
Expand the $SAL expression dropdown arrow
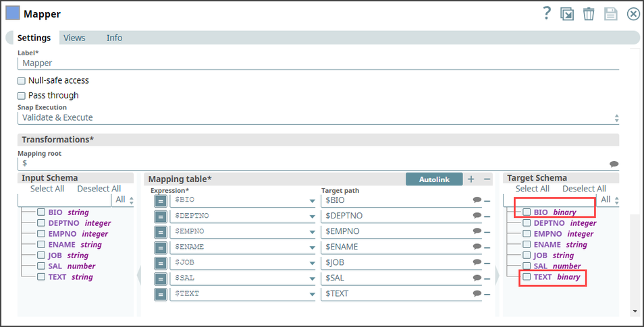pyautogui.click(x=312, y=278)
